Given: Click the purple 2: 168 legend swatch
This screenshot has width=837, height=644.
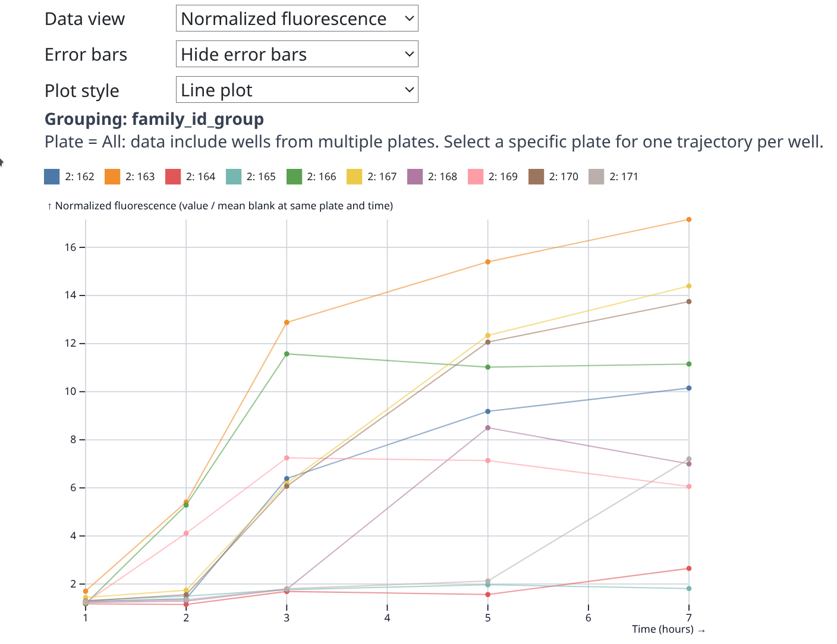Looking at the screenshot, I should pos(415,177).
